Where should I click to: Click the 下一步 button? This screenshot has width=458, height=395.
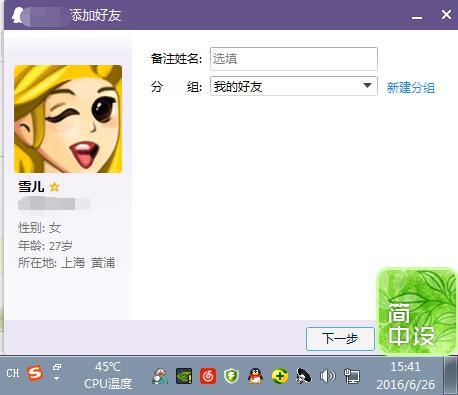tap(340, 339)
